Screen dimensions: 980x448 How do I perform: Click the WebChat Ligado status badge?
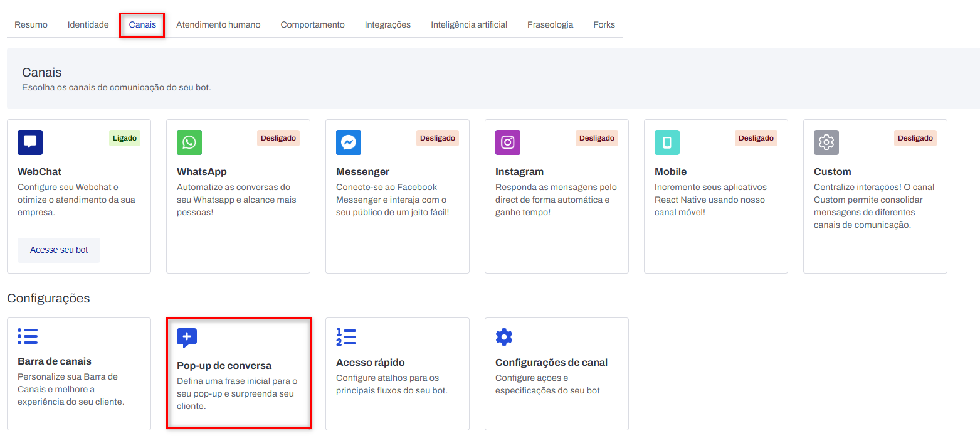point(125,138)
